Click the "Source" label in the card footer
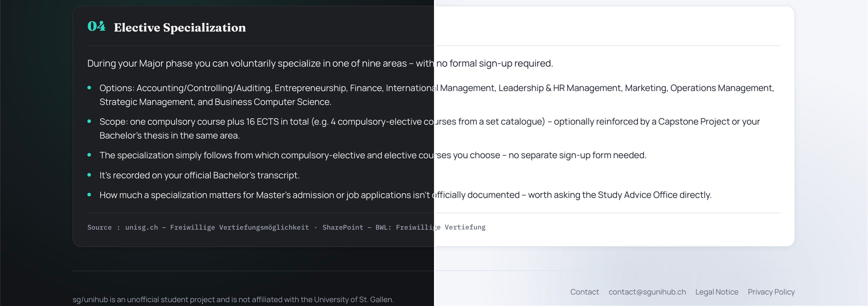Viewport: 868px width, 306px height. [99, 227]
